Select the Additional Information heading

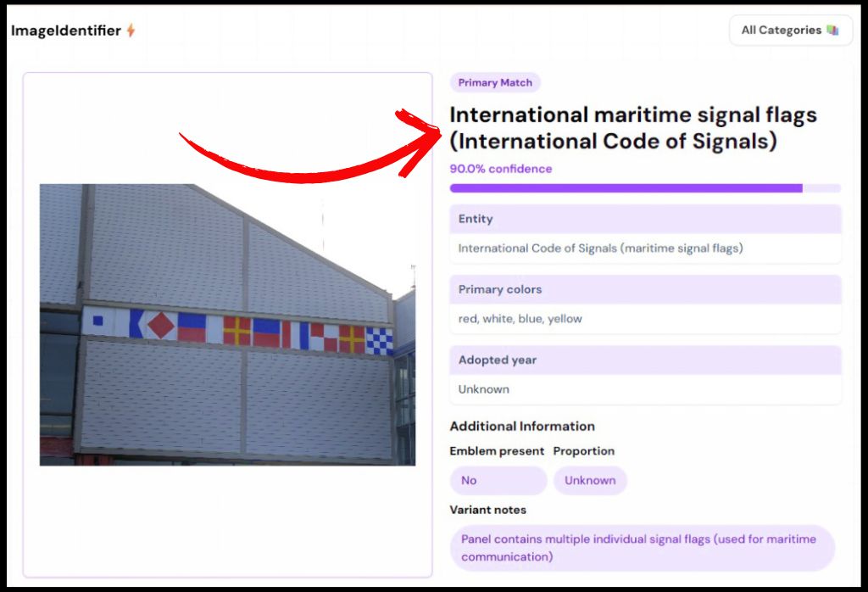(x=522, y=426)
